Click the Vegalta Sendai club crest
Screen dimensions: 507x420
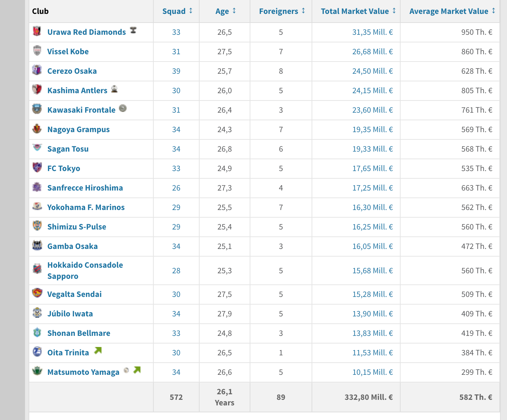click(37, 293)
